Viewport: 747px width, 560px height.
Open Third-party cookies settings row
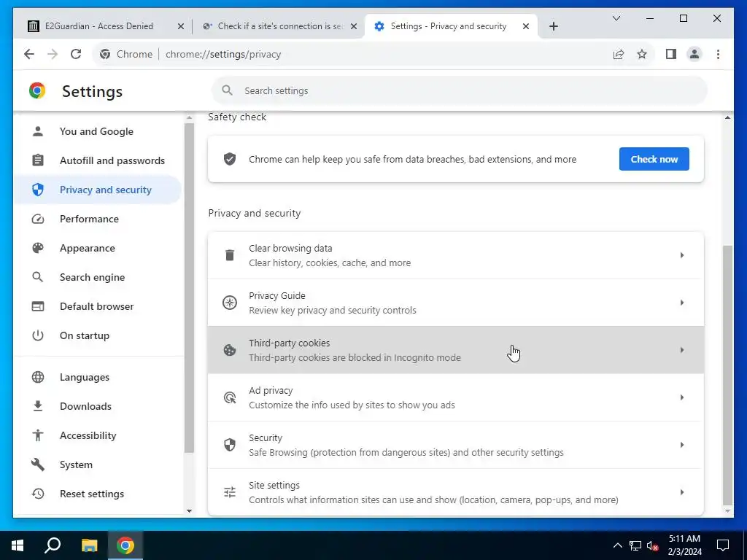456,350
